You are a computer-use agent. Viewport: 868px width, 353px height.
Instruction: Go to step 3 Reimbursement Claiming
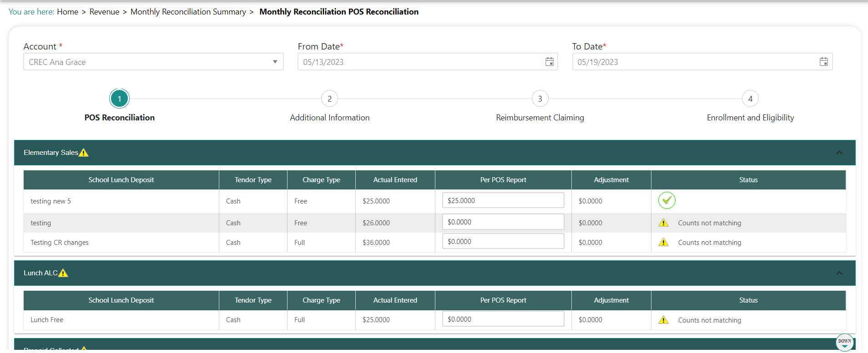click(x=540, y=99)
